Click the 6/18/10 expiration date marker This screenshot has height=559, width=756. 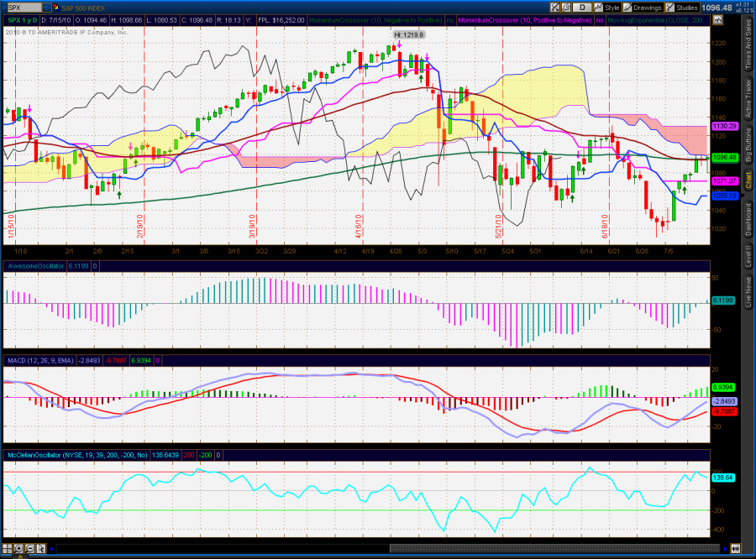click(x=605, y=227)
